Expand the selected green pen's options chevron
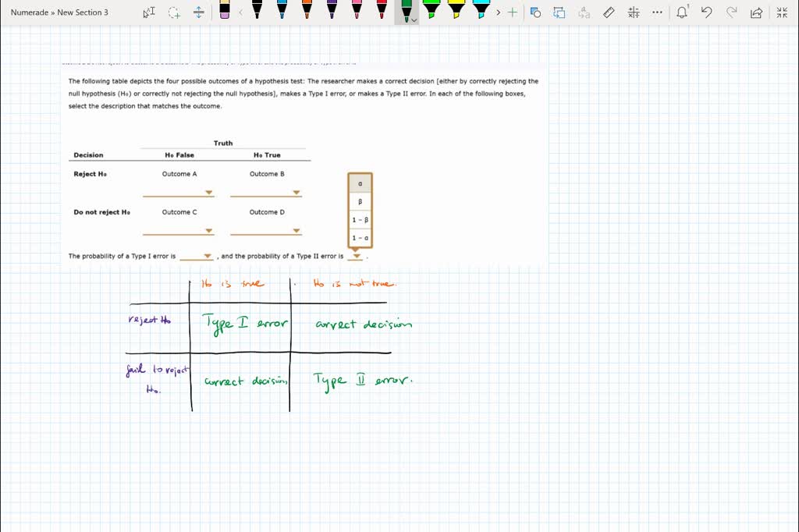This screenshot has width=799, height=532. click(x=413, y=20)
